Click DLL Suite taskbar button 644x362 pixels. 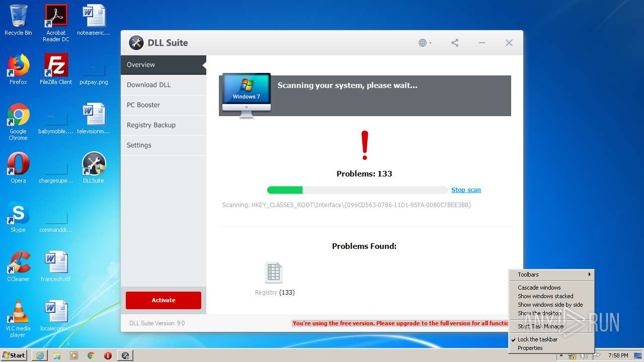(x=125, y=355)
